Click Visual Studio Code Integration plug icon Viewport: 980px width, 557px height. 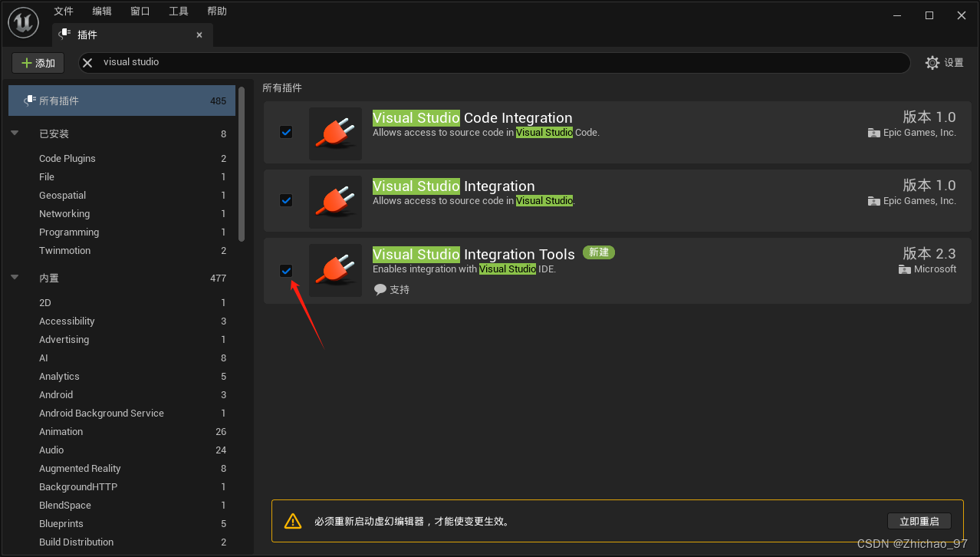[x=335, y=134]
